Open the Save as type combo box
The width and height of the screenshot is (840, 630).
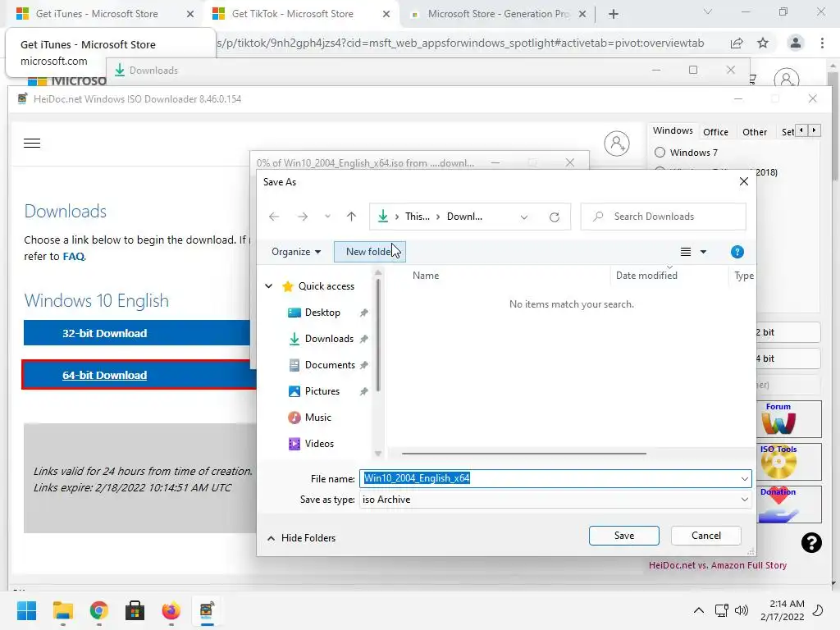(555, 500)
